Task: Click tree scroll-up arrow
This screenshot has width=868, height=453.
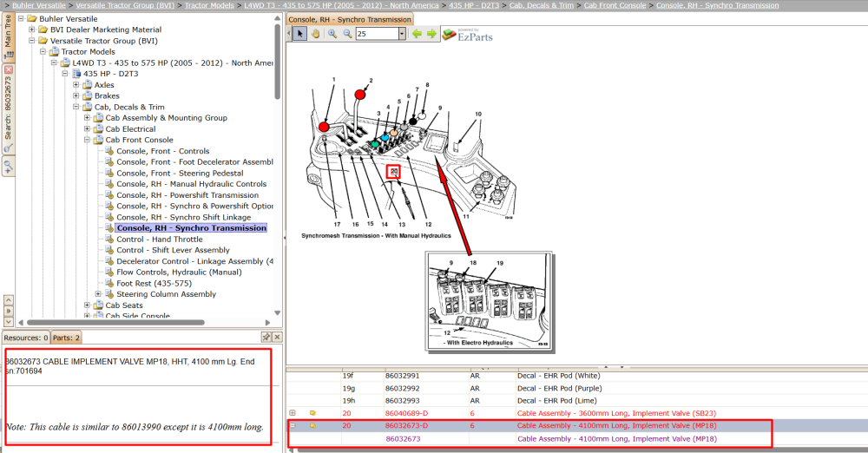Action: pos(278,18)
